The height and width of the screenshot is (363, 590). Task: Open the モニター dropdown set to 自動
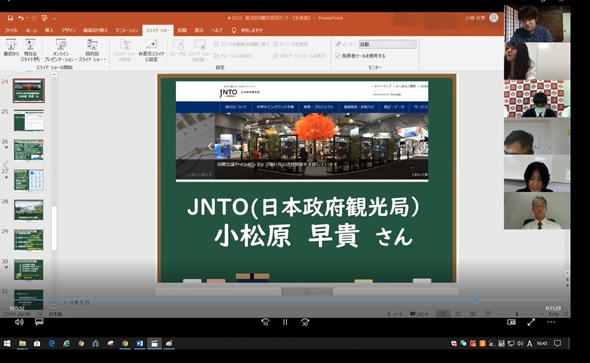click(388, 44)
